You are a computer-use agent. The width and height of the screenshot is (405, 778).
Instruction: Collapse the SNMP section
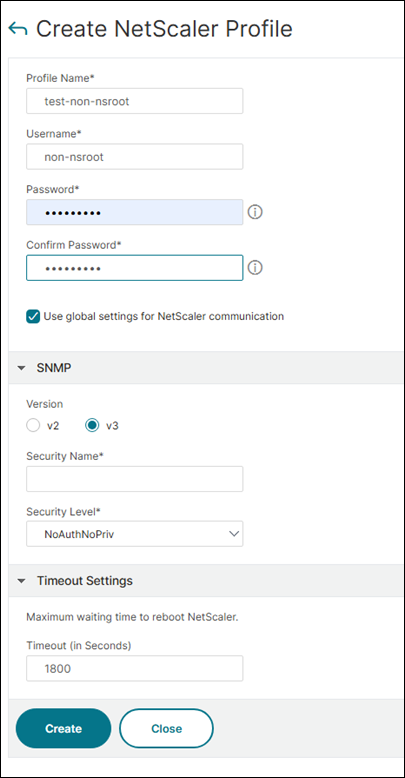21,368
